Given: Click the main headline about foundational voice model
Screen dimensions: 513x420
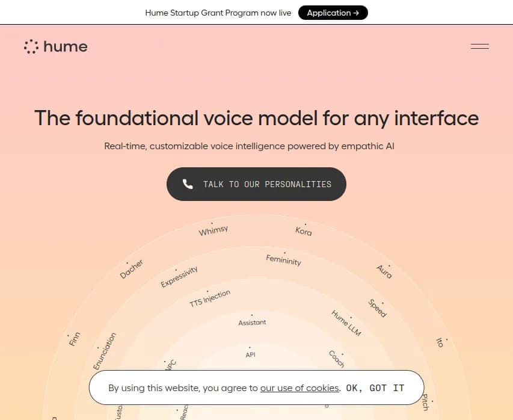Looking at the screenshot, I should tap(256, 118).
